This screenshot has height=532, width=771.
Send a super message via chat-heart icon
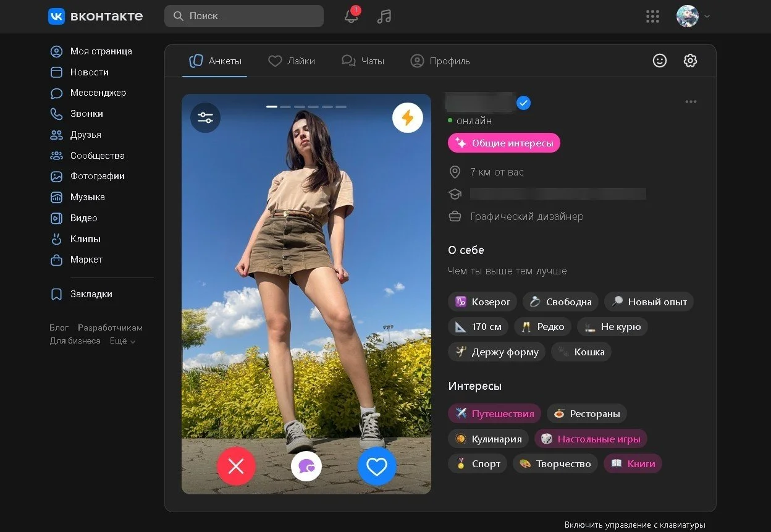306,466
